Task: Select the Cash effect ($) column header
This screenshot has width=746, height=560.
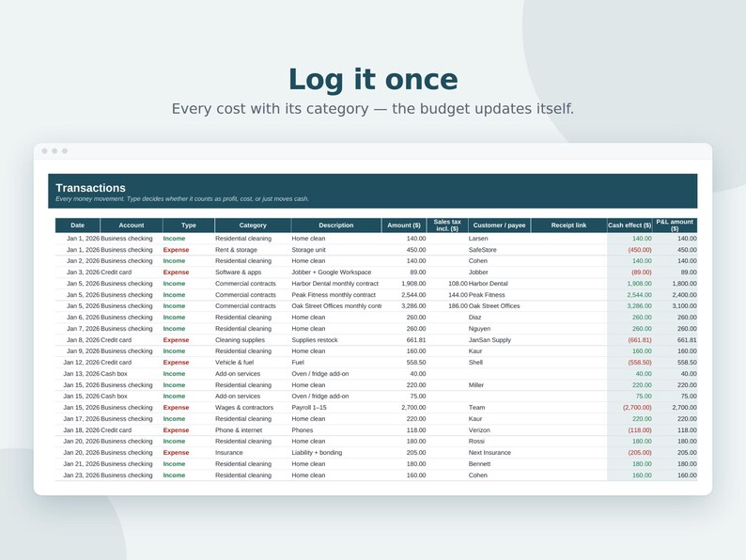Action: [629, 226]
